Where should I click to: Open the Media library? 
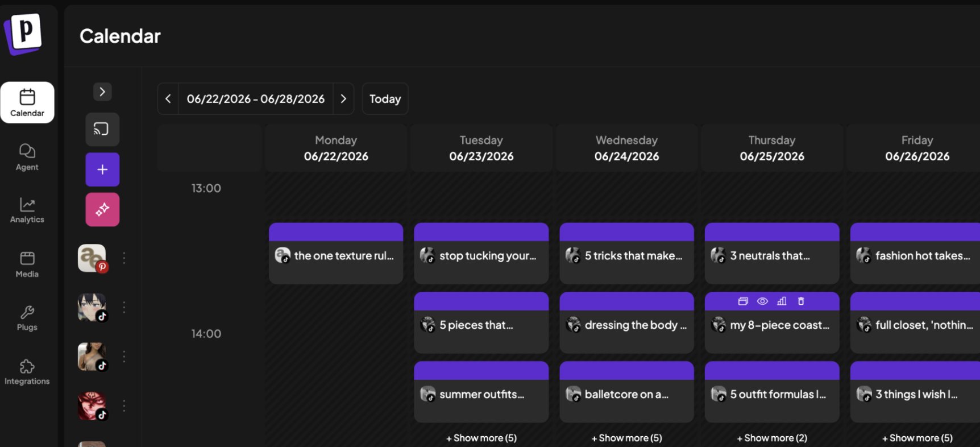pos(27,264)
